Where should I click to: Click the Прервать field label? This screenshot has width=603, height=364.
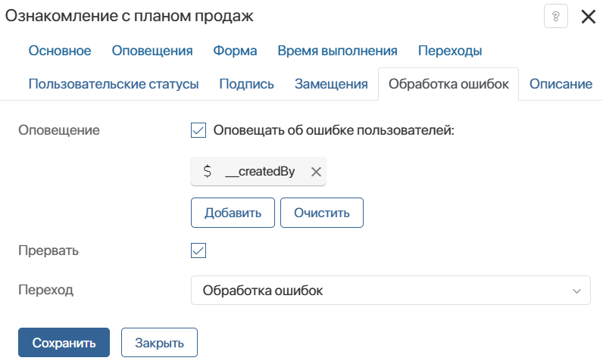[x=48, y=250]
